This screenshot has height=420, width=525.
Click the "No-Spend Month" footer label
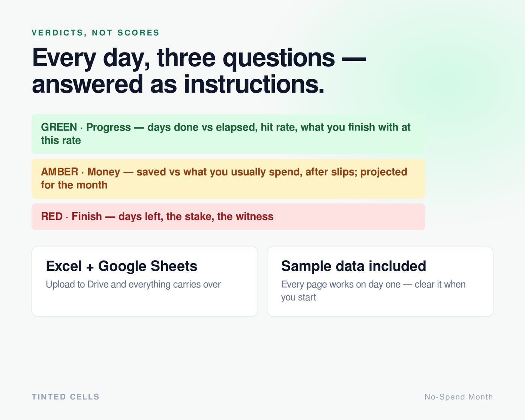[x=459, y=397]
